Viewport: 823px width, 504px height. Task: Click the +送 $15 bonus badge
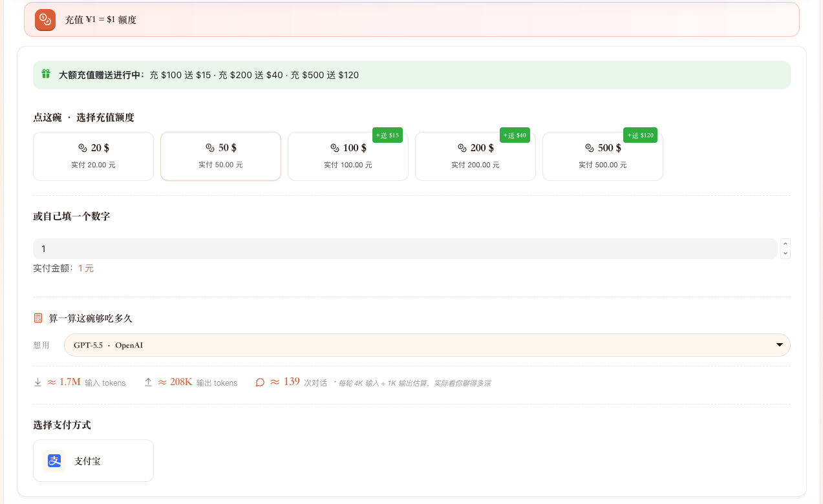(x=387, y=135)
